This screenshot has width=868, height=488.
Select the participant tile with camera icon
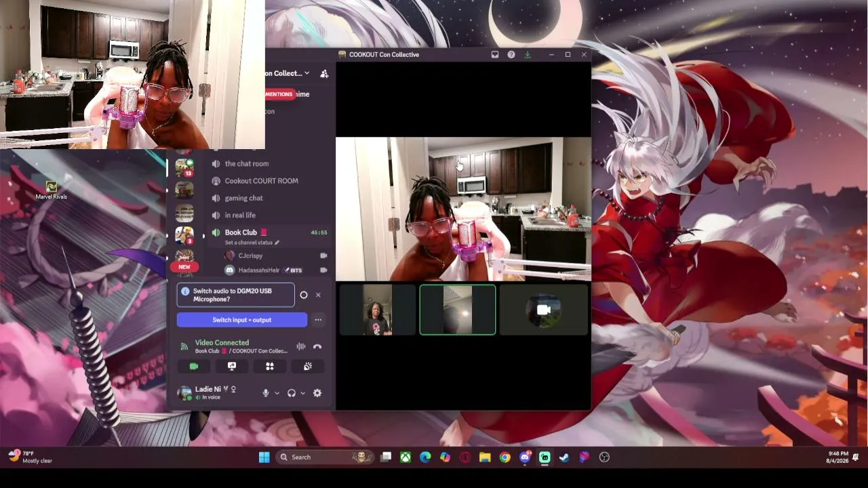(x=544, y=310)
